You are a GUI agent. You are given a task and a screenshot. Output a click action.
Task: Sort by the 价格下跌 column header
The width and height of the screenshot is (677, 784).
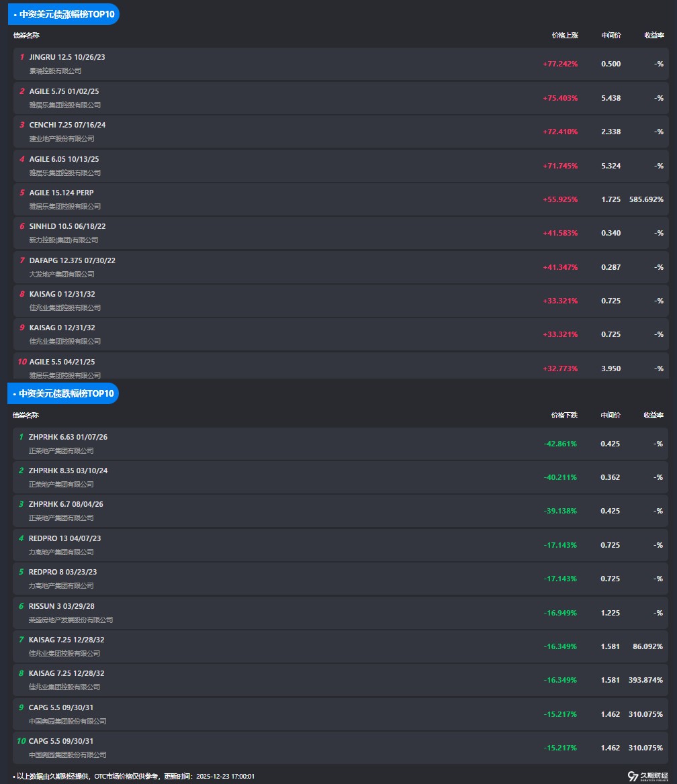pos(564,415)
